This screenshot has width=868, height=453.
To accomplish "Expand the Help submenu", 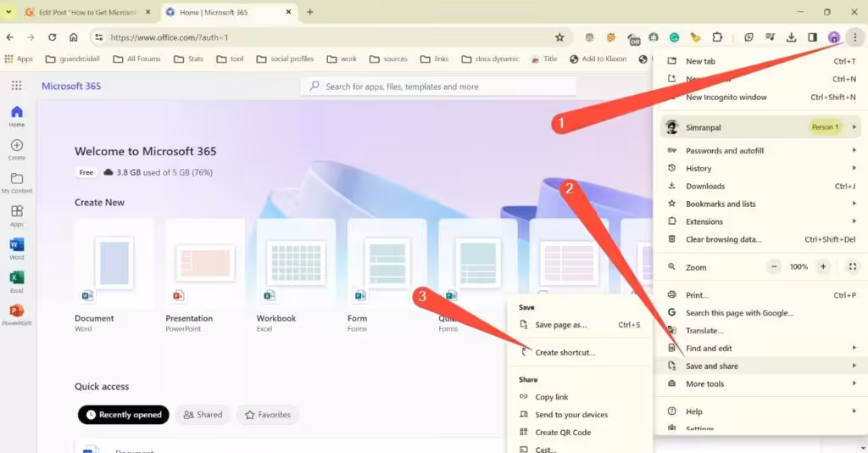I will 761,411.
